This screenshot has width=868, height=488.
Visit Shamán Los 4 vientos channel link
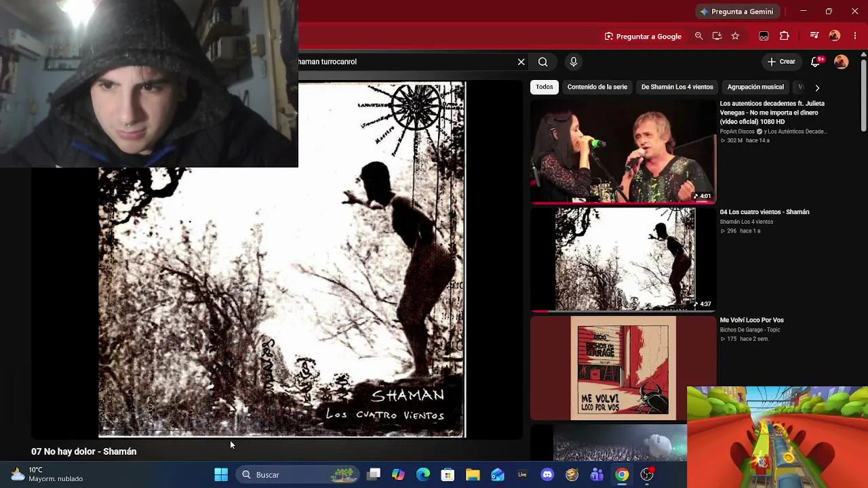pos(746,222)
